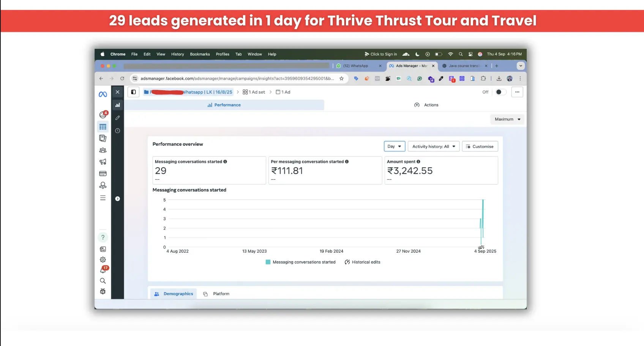
Task: Open the Settings gear icon in the sidebar
Action: pos(103,260)
